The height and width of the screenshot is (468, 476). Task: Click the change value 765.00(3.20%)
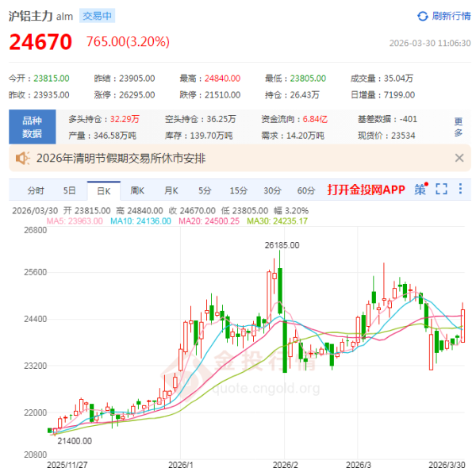pyautogui.click(x=128, y=41)
